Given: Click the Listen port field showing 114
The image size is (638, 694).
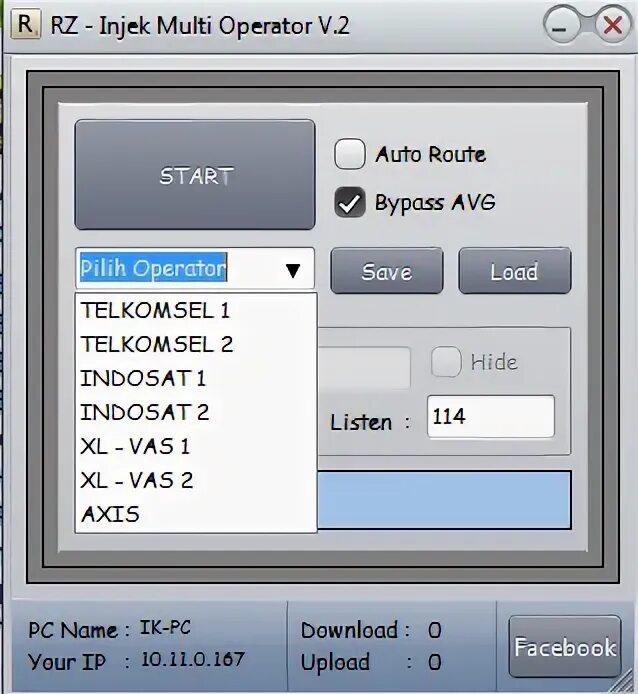Looking at the screenshot, I should pos(491,417).
